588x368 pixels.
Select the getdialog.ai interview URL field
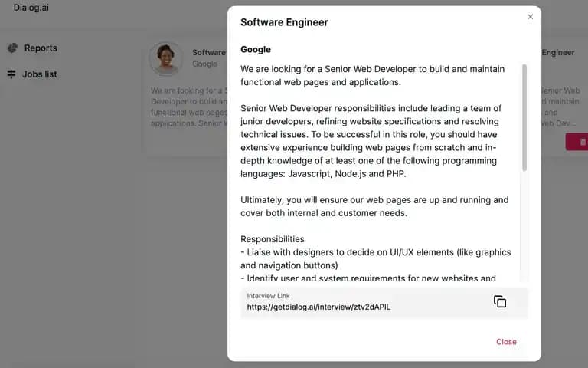[384, 303]
